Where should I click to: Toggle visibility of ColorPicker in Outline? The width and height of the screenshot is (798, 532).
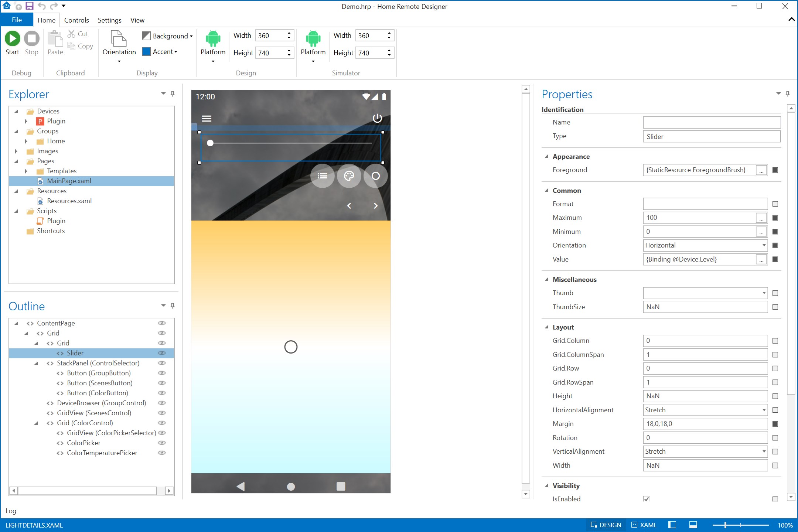(x=161, y=443)
